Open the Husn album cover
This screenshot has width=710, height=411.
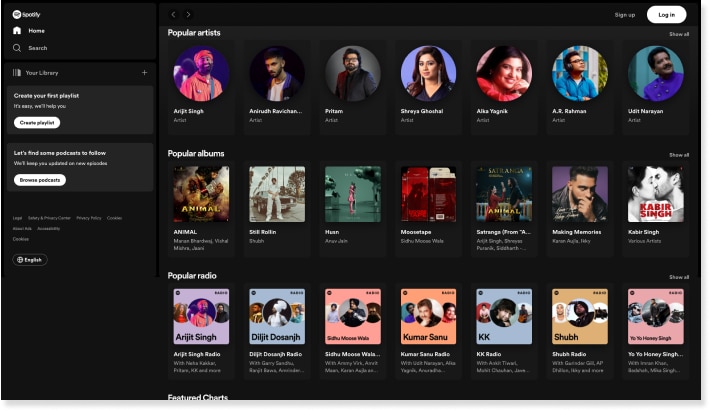click(353, 194)
